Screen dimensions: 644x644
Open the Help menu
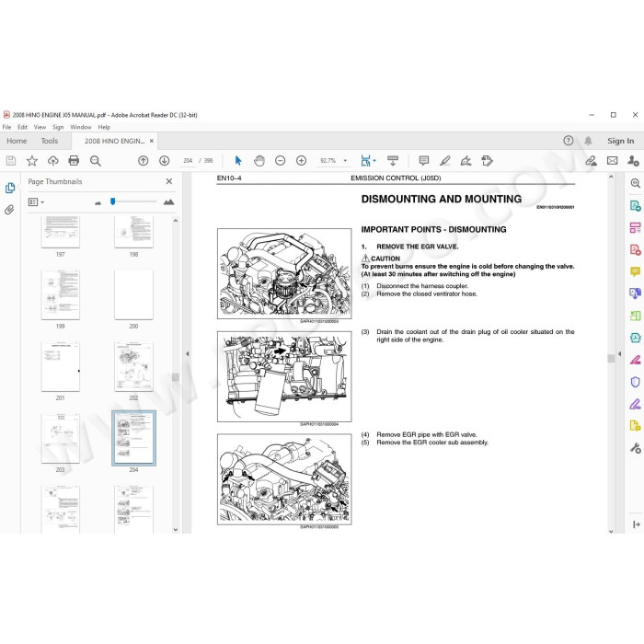click(104, 127)
